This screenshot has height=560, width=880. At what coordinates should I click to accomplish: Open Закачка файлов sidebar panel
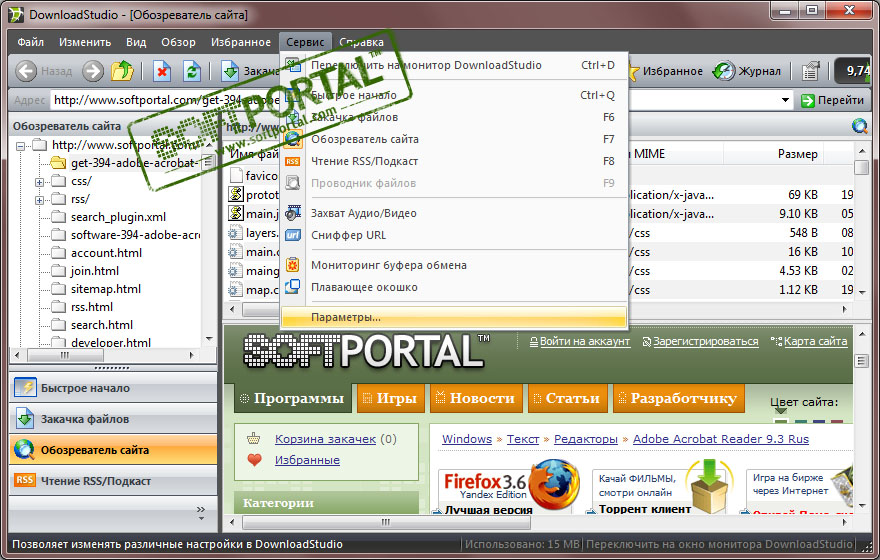tap(113, 419)
